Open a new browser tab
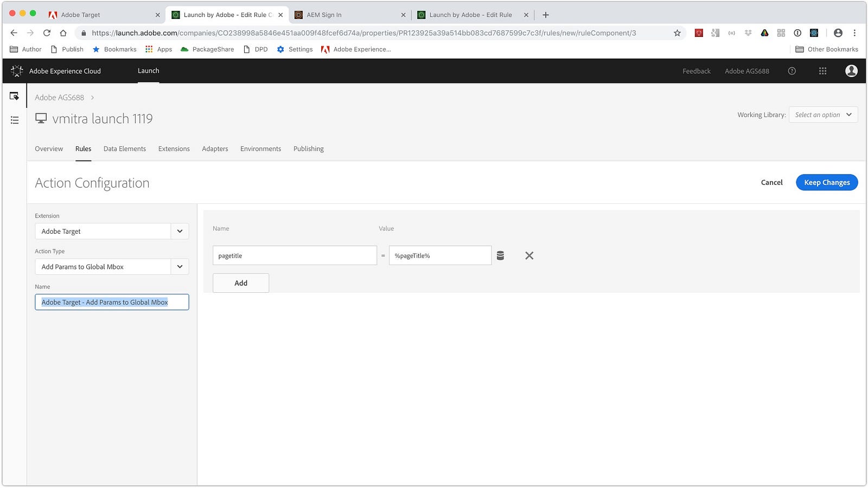The width and height of the screenshot is (868, 488). click(x=546, y=15)
